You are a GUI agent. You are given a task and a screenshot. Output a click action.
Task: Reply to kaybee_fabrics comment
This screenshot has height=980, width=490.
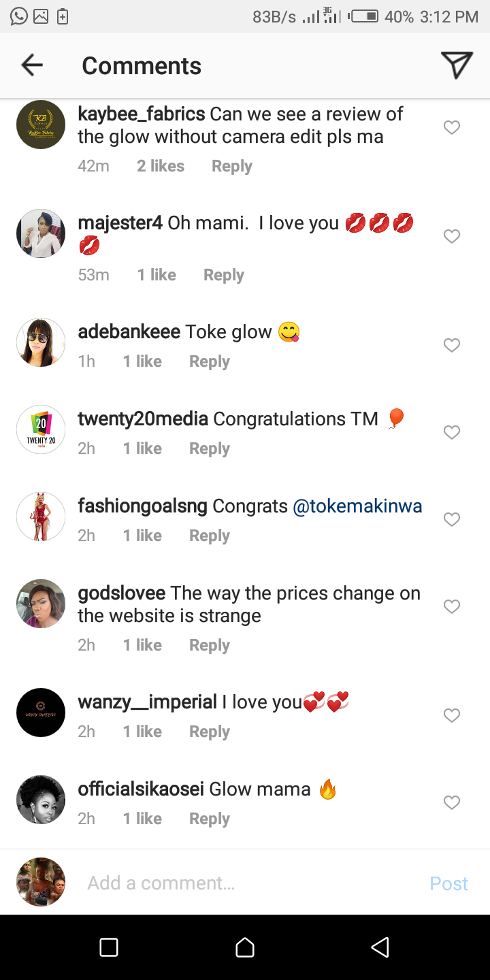tap(231, 166)
